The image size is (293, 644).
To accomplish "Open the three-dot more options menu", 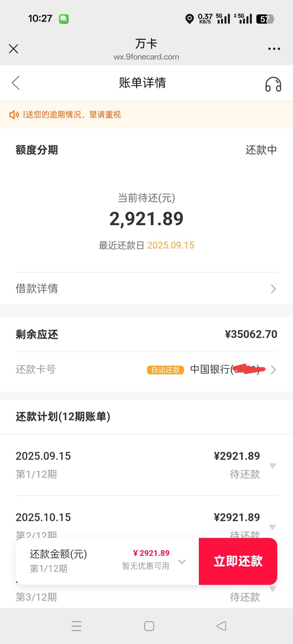I will [x=274, y=49].
